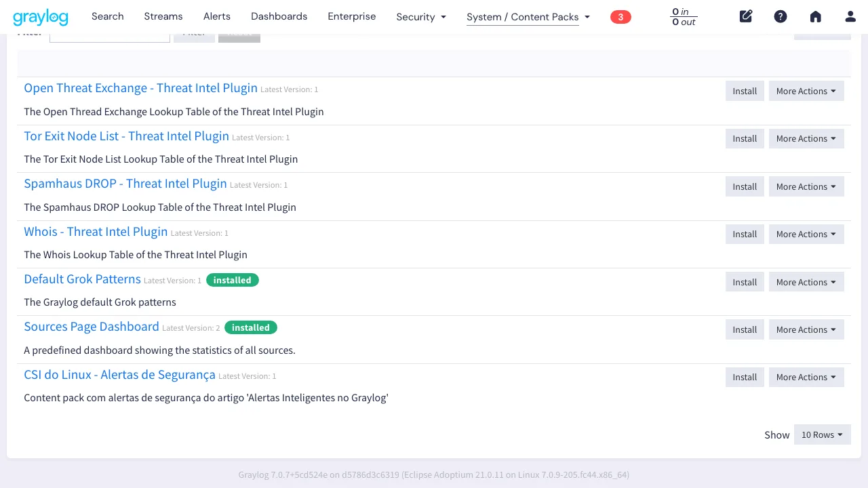Click 'Latest Version: 1' beside Default Grok Patterns
868x488 pixels.
pyautogui.click(x=173, y=281)
